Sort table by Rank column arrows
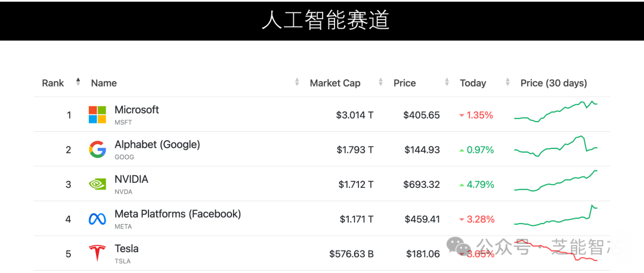Viewport: 644px width, 273px height. pyautogui.click(x=78, y=82)
